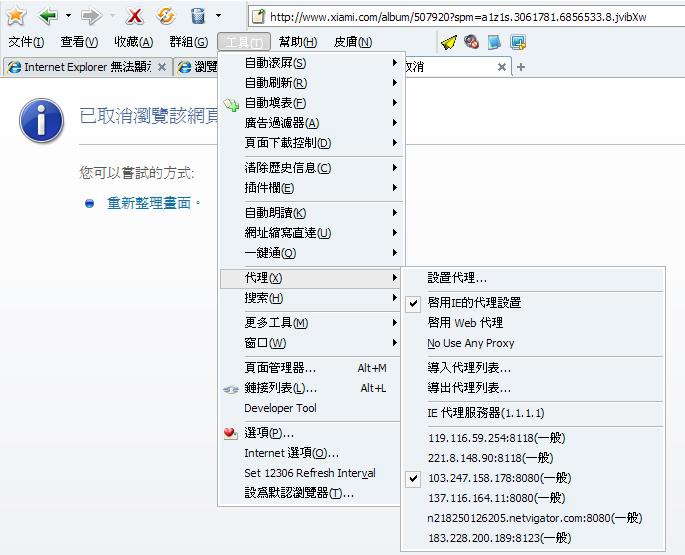This screenshot has height=555, width=685.
Task: Select proxy 221.8.148.90:8118
Action: [x=533, y=458]
